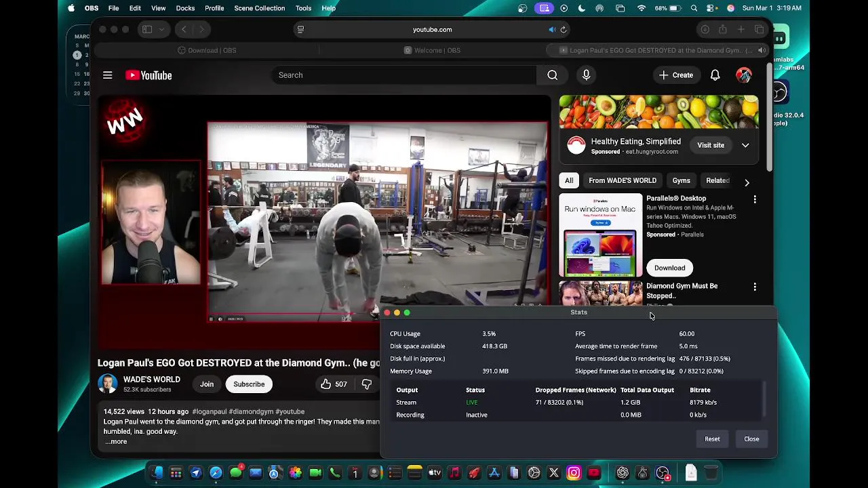
Task: Go to the YouTube home logo
Action: (149, 75)
